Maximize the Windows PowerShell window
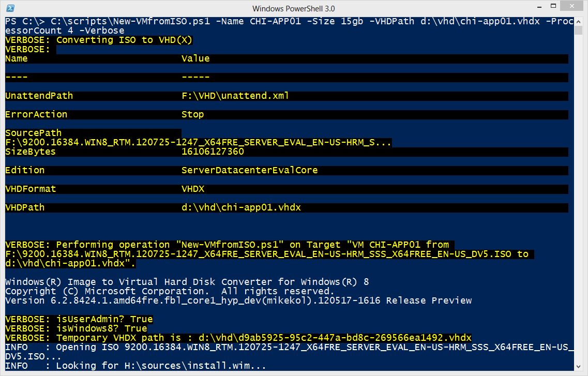The height and width of the screenshot is (376, 588). click(553, 6)
